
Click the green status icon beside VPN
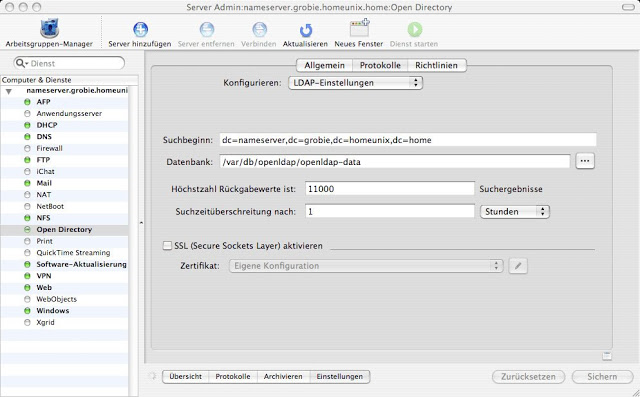[x=27, y=276]
